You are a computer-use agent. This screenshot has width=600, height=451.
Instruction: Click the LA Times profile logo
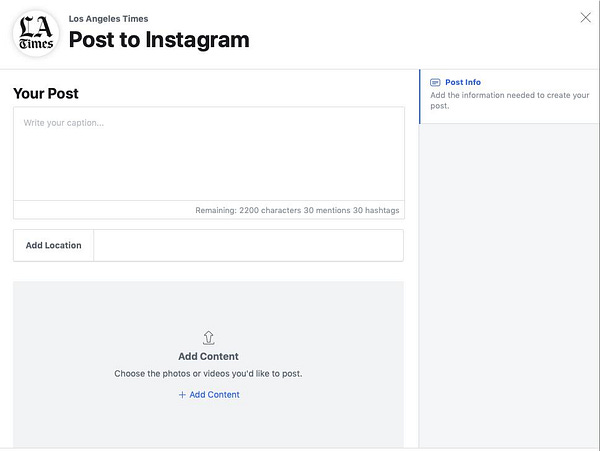(36, 34)
